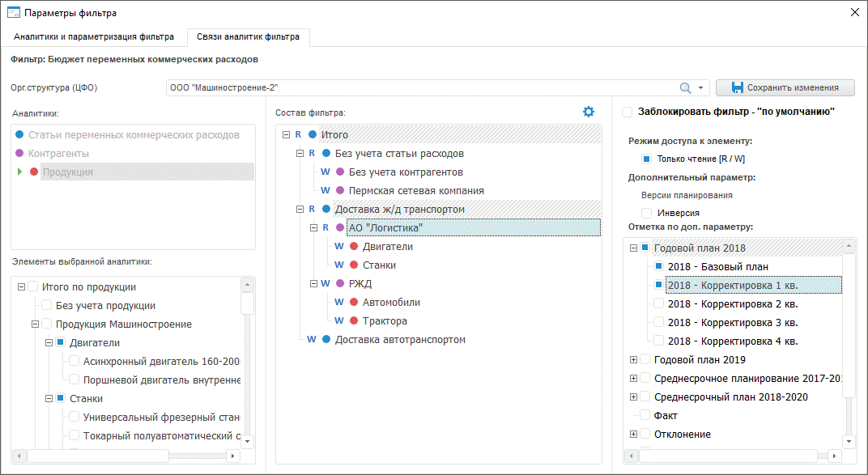
Task: Select Контрагенты in the analytics list
Action: 58,153
